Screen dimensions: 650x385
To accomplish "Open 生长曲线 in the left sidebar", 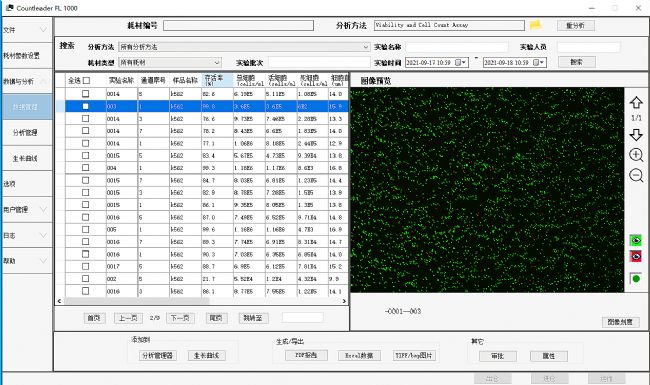I will pyautogui.click(x=27, y=158).
